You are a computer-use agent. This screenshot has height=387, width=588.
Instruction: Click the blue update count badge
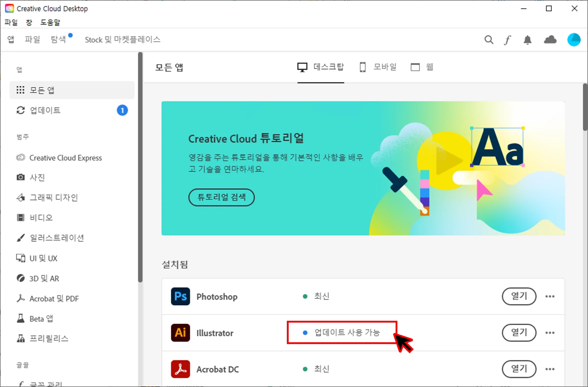tap(122, 110)
